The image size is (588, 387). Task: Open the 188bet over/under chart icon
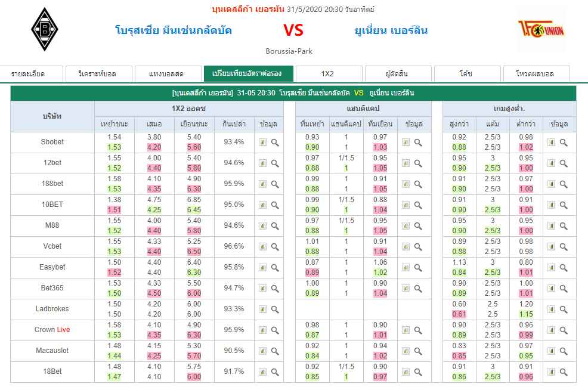coord(551,184)
